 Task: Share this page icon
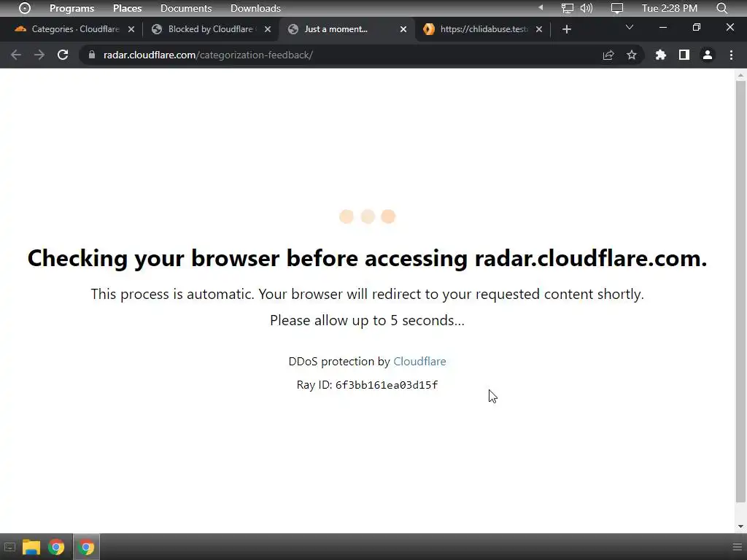click(608, 55)
